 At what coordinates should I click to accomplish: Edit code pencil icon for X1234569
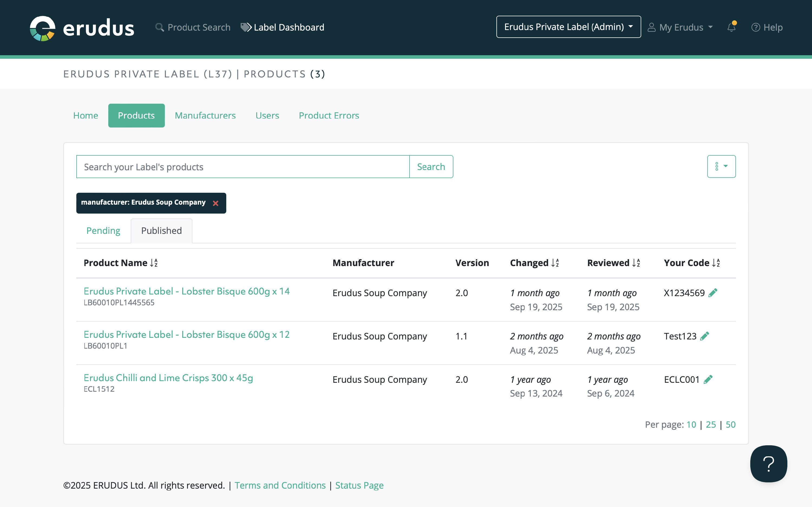click(713, 293)
